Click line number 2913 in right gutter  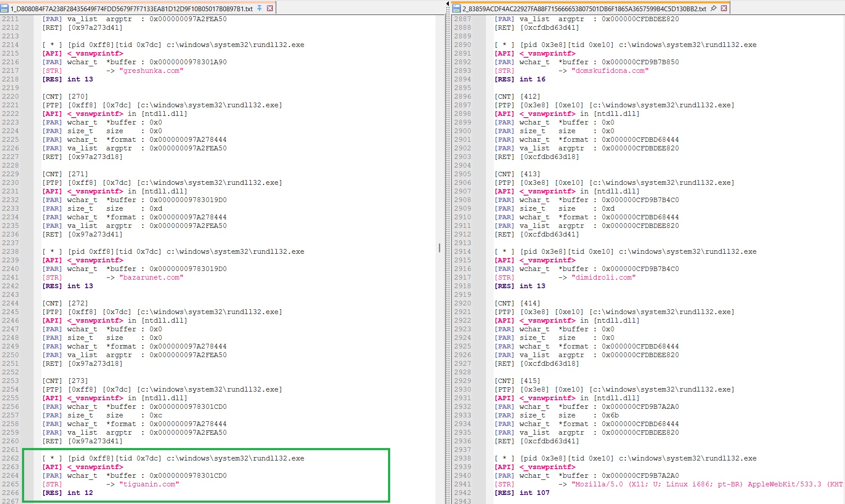(x=463, y=243)
